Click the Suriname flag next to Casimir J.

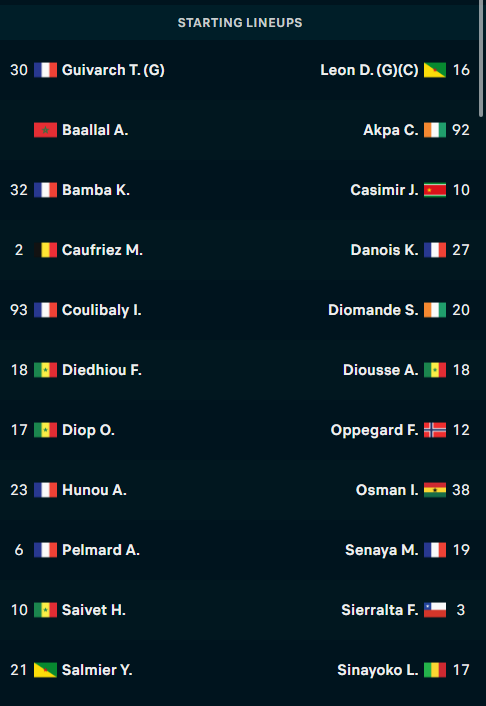click(435, 190)
